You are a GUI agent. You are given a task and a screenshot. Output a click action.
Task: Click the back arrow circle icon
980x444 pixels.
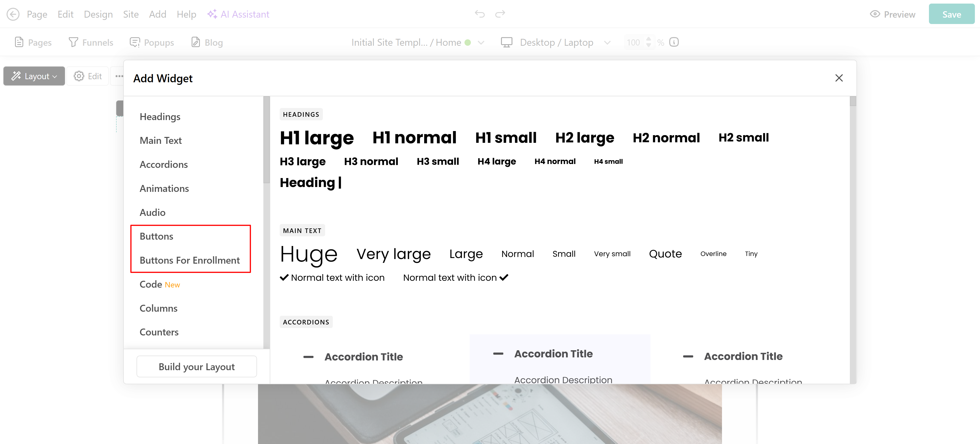13,15
